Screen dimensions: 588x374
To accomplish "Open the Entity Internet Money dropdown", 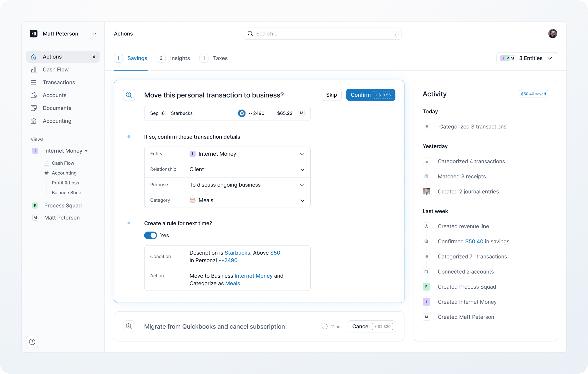I will [x=302, y=154].
